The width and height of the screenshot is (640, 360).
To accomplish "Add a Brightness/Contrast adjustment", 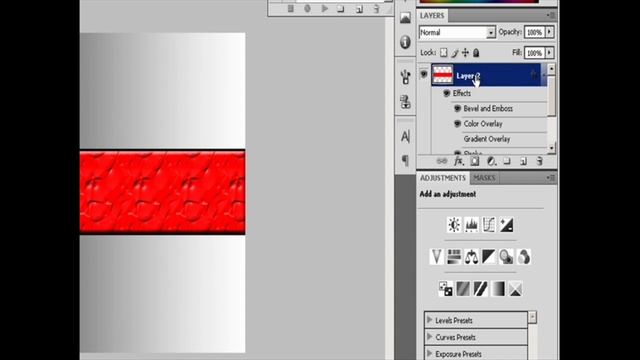I will (x=454, y=225).
